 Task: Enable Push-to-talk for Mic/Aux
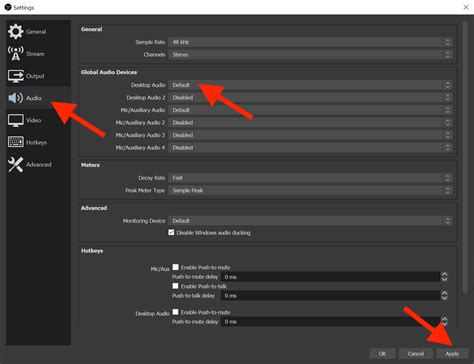(175, 286)
